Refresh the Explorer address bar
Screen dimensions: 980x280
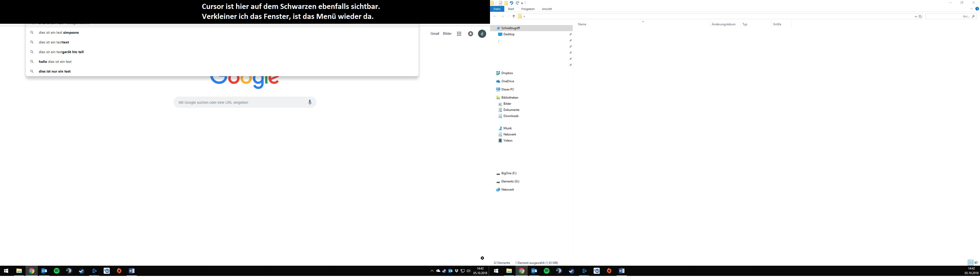tap(920, 16)
